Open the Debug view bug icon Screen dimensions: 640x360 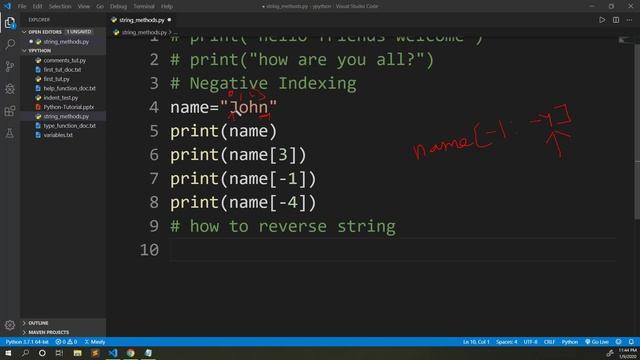(10, 89)
